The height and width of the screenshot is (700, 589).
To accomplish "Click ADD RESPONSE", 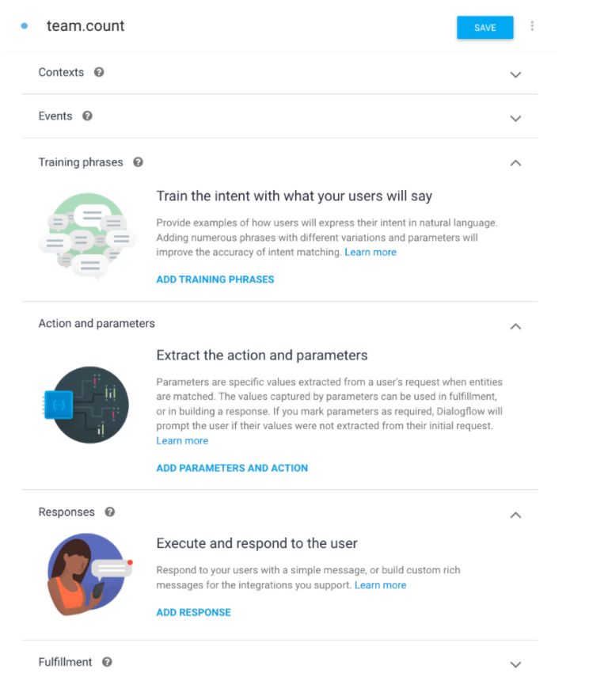I will click(193, 612).
